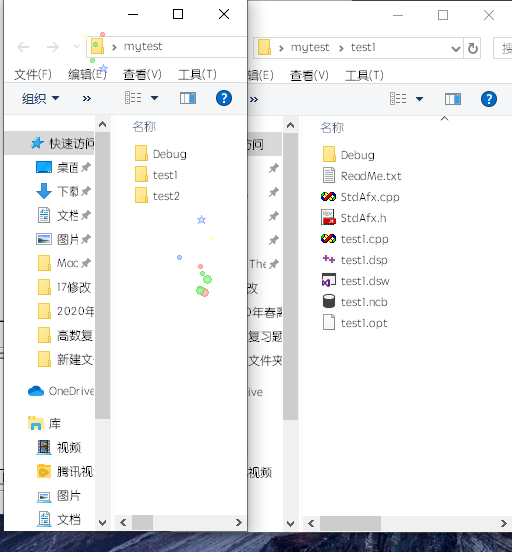Show more toolbar commands in test1 window
This screenshot has width=512, height=552.
point(254,99)
